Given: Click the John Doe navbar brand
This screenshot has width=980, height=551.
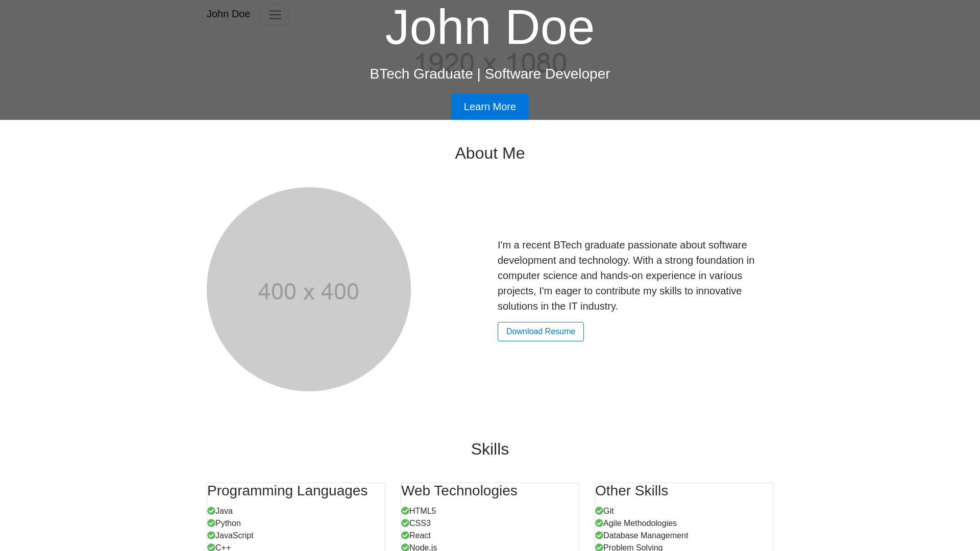Looking at the screenshot, I should (x=228, y=14).
